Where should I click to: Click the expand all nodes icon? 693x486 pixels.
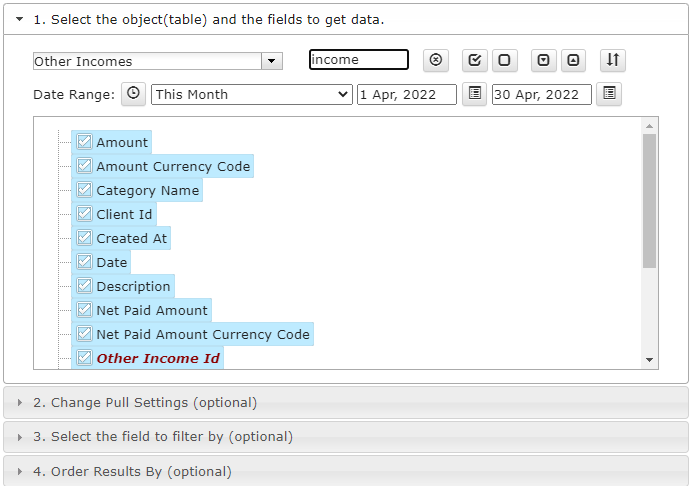pyautogui.click(x=543, y=60)
